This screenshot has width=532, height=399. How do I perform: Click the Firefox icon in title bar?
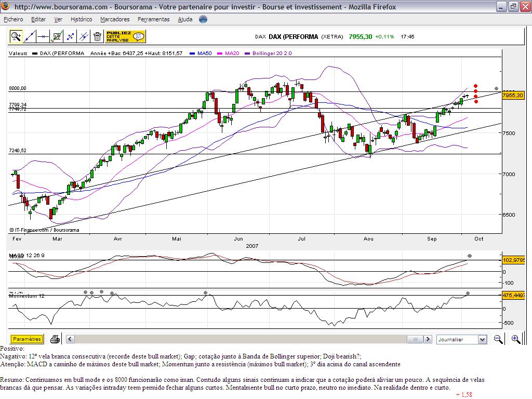coord(6,6)
